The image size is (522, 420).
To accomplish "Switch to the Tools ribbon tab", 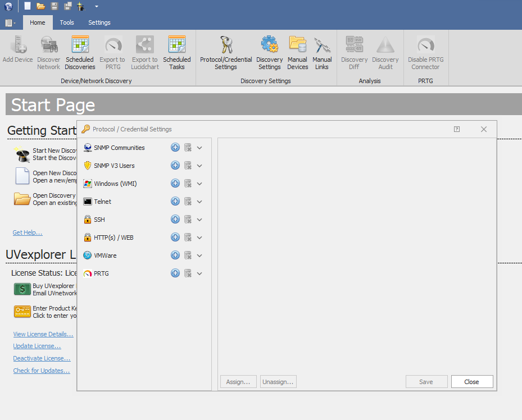I will click(67, 22).
